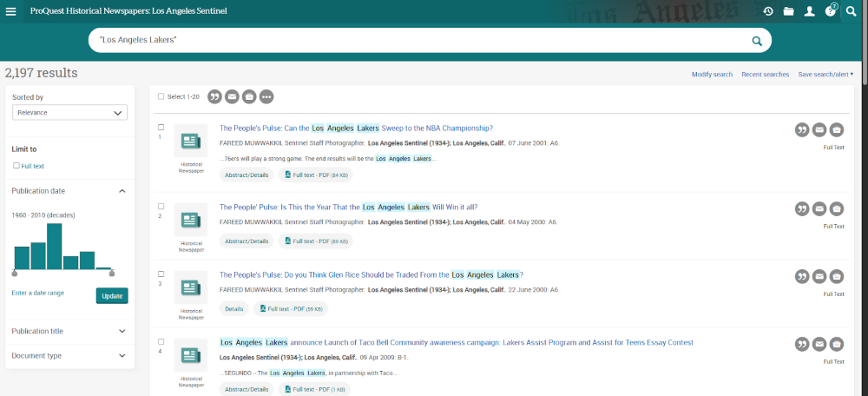This screenshot has height=396, width=868.
Task: Click the header search magnifier icon
Action: pos(852,11)
